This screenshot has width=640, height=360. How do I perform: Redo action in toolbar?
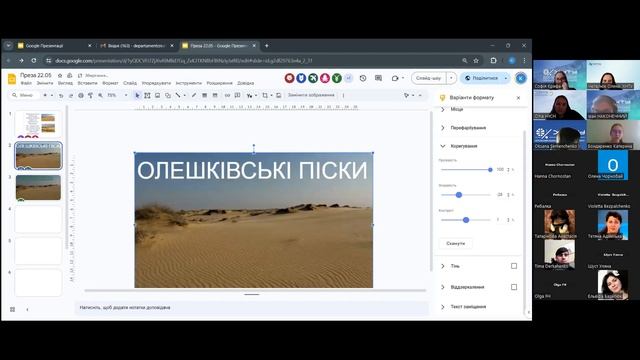click(71, 96)
